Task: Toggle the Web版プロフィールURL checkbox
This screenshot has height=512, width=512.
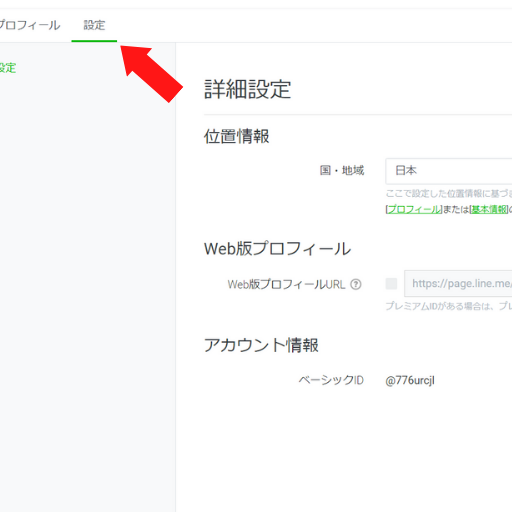Action: tap(391, 284)
